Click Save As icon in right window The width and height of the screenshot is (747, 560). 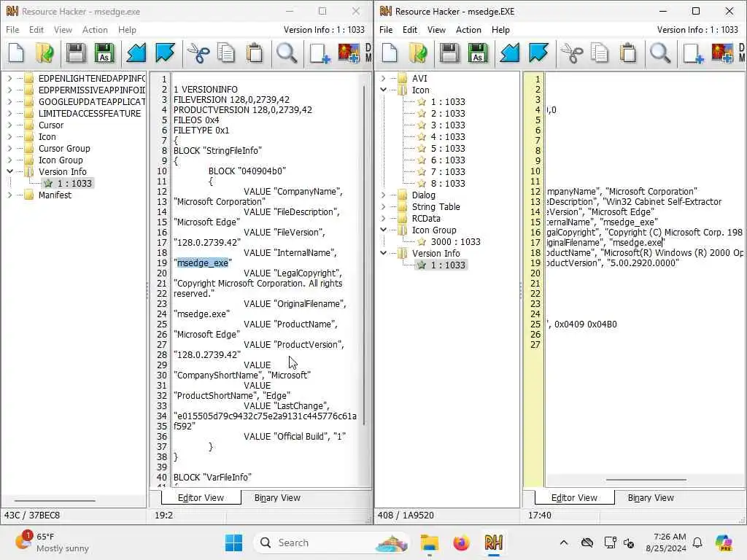(x=478, y=52)
